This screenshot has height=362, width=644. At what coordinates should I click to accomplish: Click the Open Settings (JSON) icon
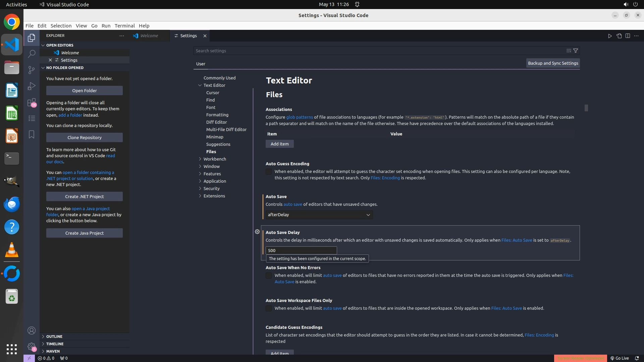click(x=619, y=36)
